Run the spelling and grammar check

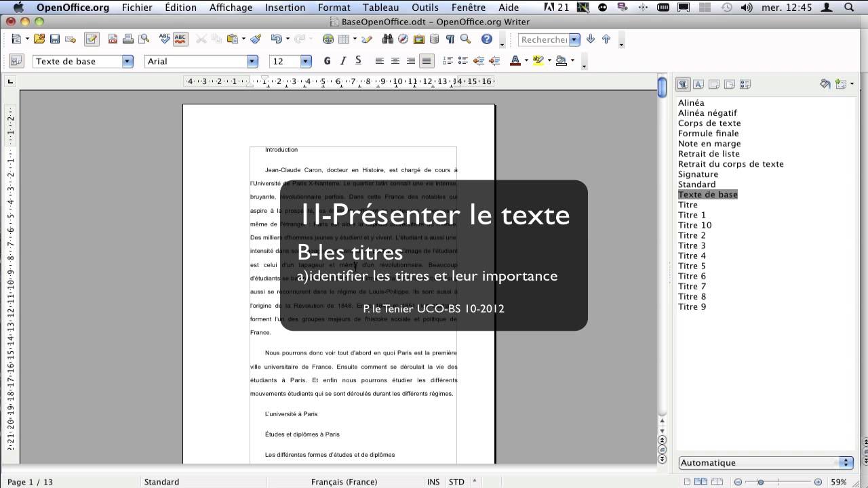pyautogui.click(x=164, y=39)
